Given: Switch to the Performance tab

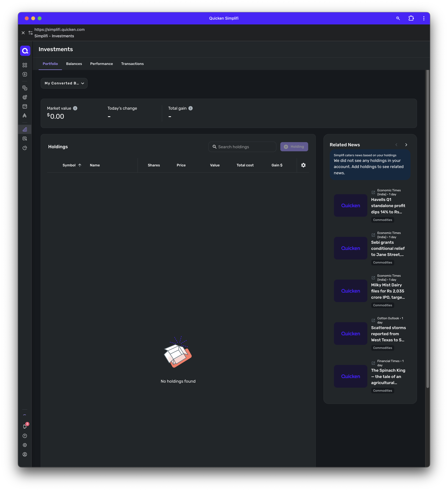Looking at the screenshot, I should (x=101, y=64).
